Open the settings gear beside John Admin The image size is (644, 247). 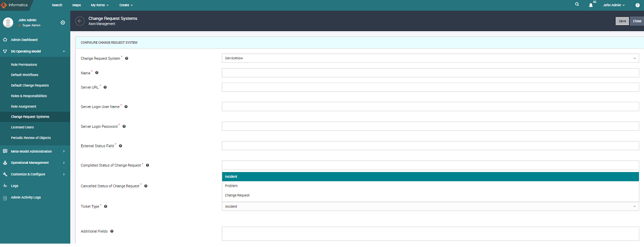coord(63,22)
